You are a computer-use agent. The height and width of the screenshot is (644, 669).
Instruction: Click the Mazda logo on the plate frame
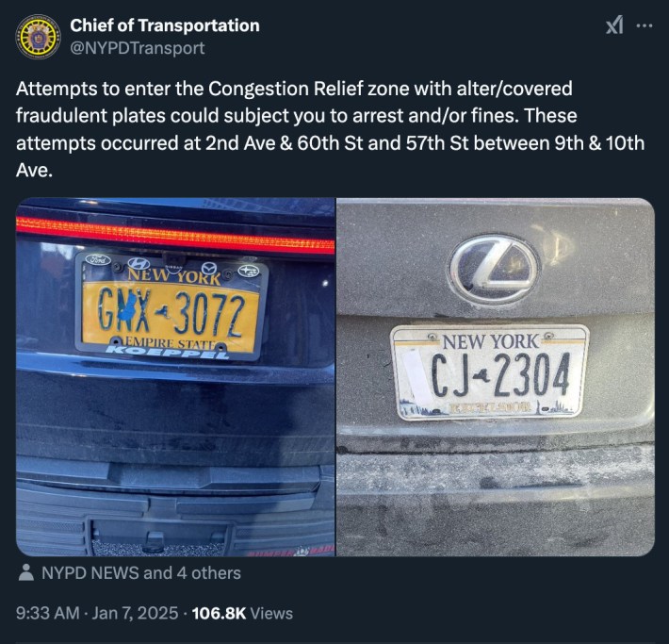pos(210,268)
